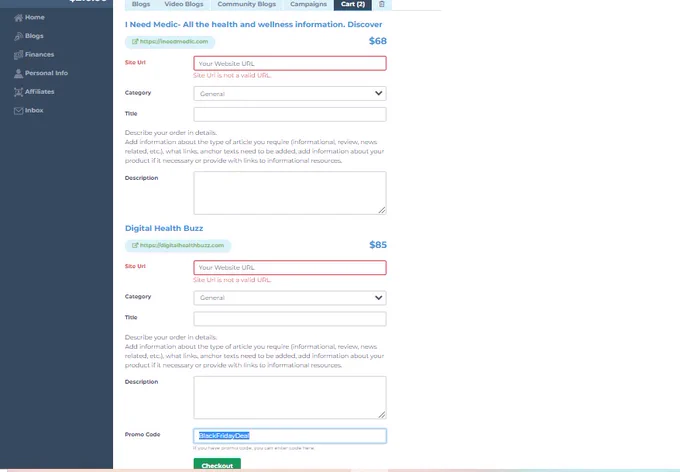Switch to the Blogs tab
Screen dimensions: 680x472
(141, 4)
